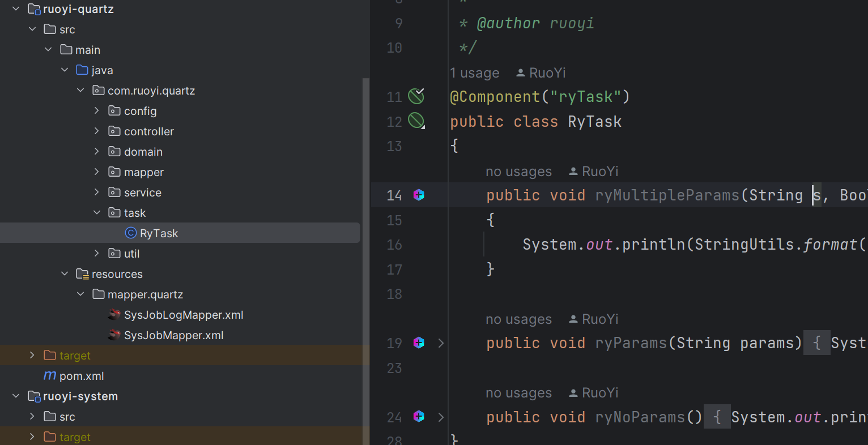This screenshot has height=445, width=868.
Task: Click the Maven icon beside pom.xml
Action: coord(49,375)
